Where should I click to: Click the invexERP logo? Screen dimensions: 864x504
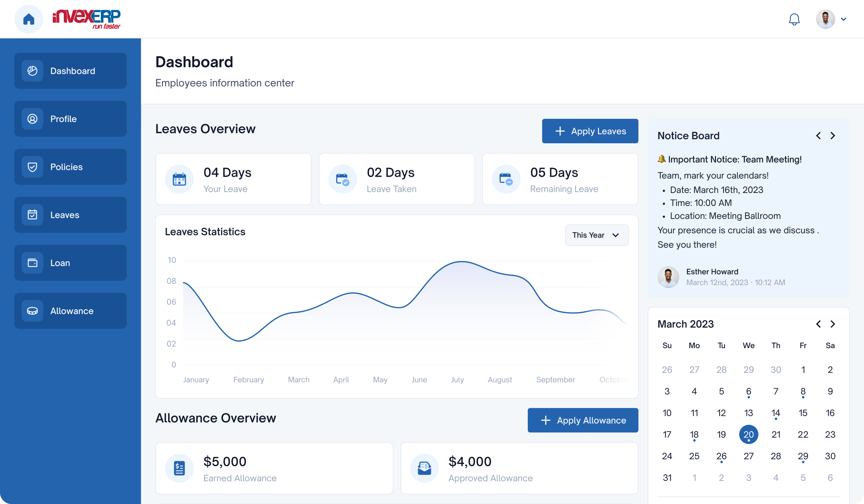[86, 19]
